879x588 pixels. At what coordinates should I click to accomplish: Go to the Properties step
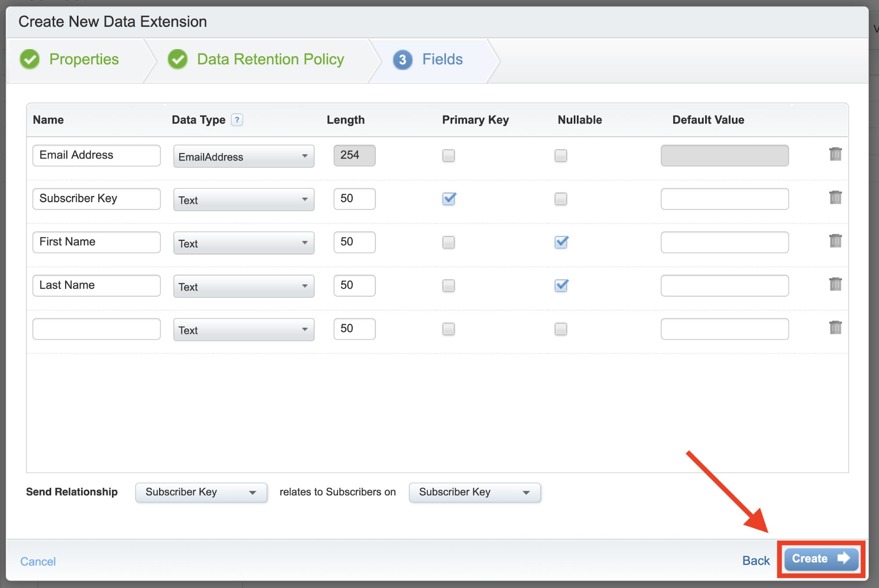pyautogui.click(x=69, y=59)
